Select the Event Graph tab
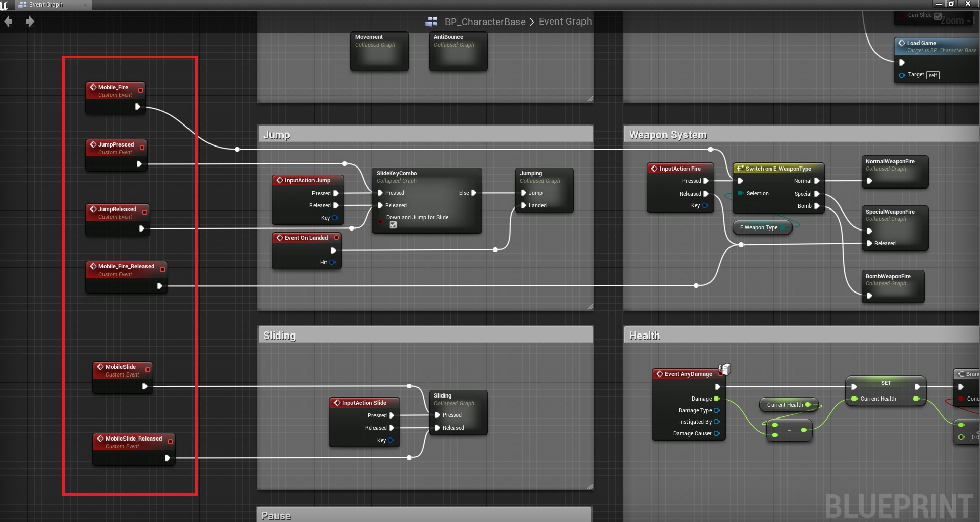This screenshot has width=980, height=522. [46, 5]
